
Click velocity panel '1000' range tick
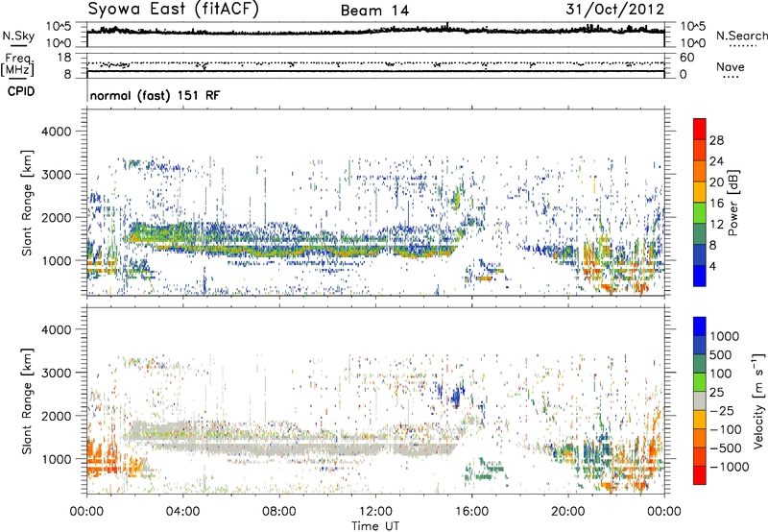(56, 458)
